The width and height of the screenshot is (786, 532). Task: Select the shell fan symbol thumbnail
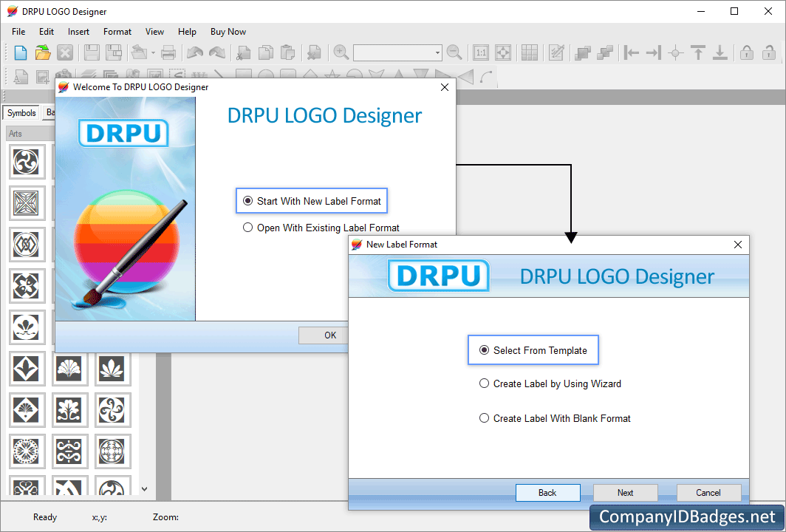click(69, 369)
